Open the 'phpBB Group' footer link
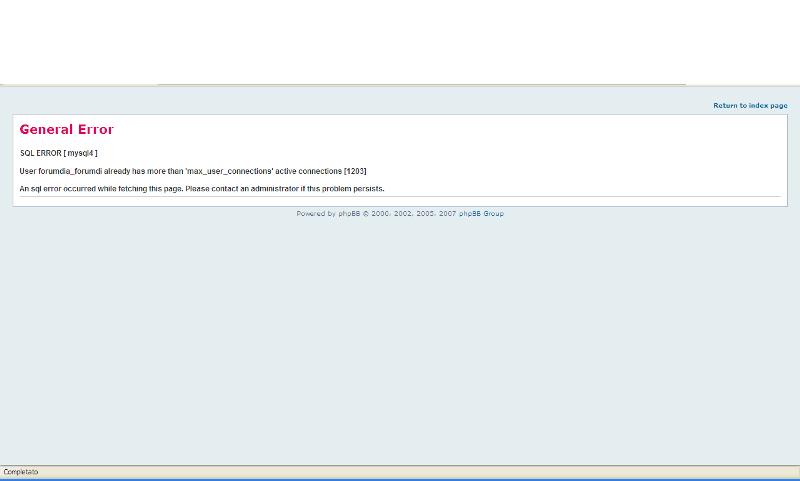The image size is (800, 481). click(x=481, y=213)
